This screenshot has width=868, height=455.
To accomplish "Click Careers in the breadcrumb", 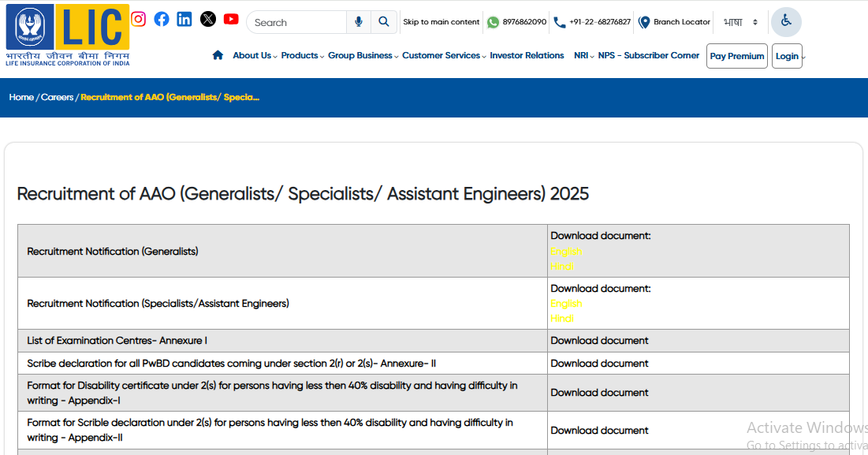I will pyautogui.click(x=57, y=97).
